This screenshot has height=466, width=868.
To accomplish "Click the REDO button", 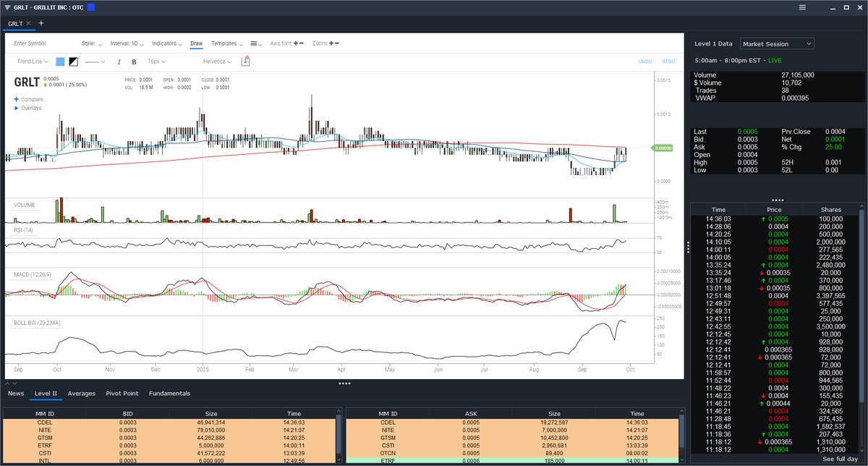I will [668, 62].
